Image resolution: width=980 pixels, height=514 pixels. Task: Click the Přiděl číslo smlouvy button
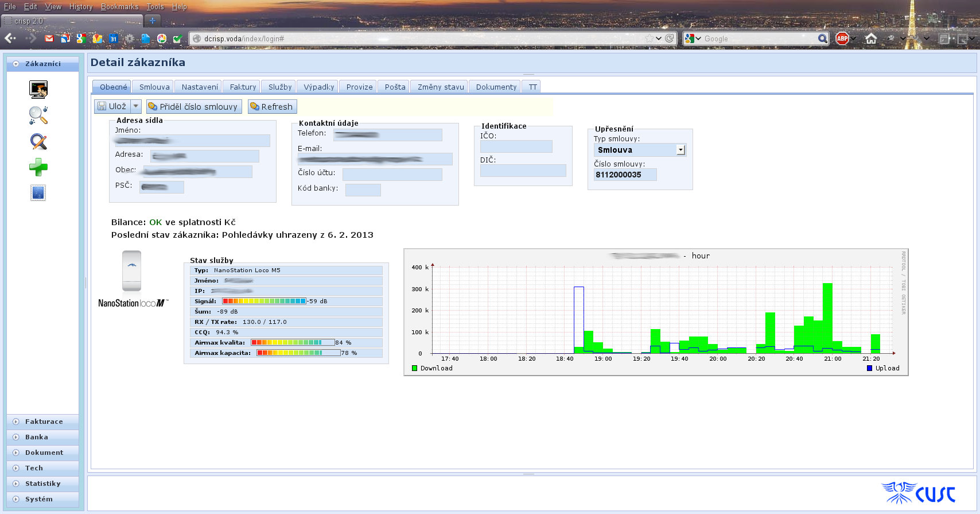pos(193,106)
